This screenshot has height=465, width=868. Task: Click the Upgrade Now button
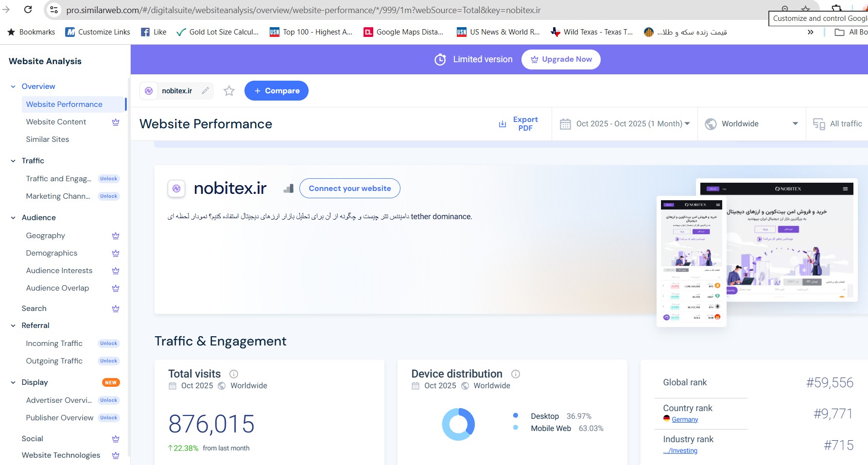561,59
